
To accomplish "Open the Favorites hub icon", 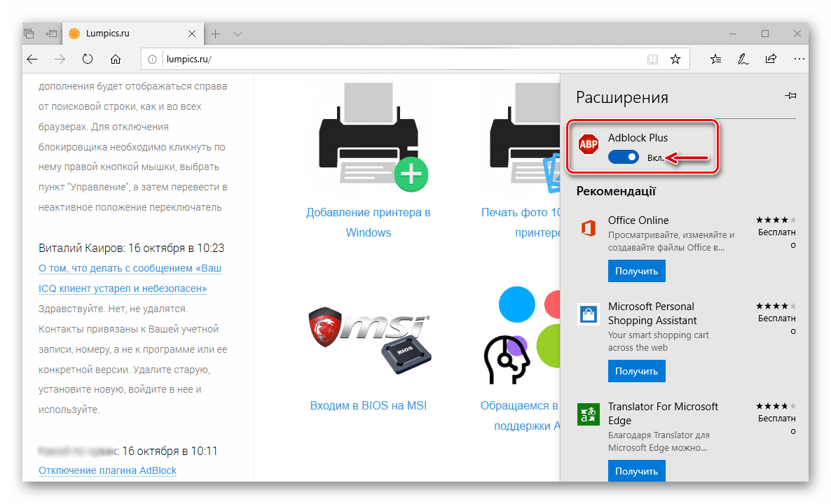I will coord(715,59).
